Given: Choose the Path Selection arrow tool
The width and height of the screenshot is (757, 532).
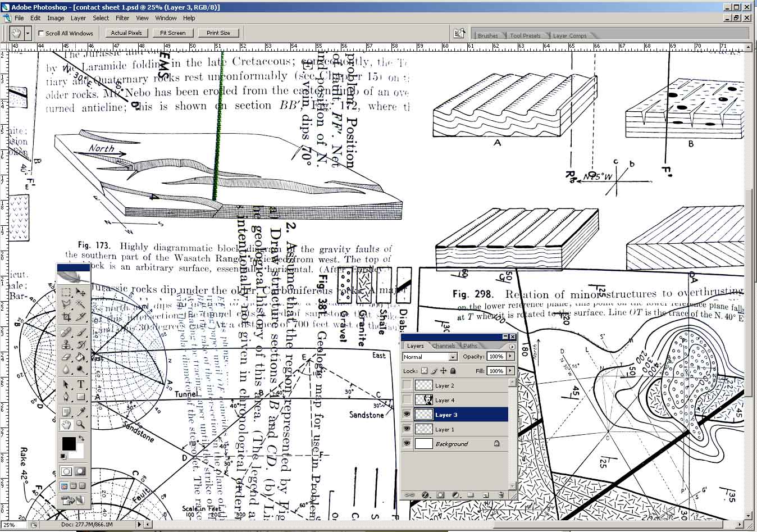Looking at the screenshot, I should 66,384.
